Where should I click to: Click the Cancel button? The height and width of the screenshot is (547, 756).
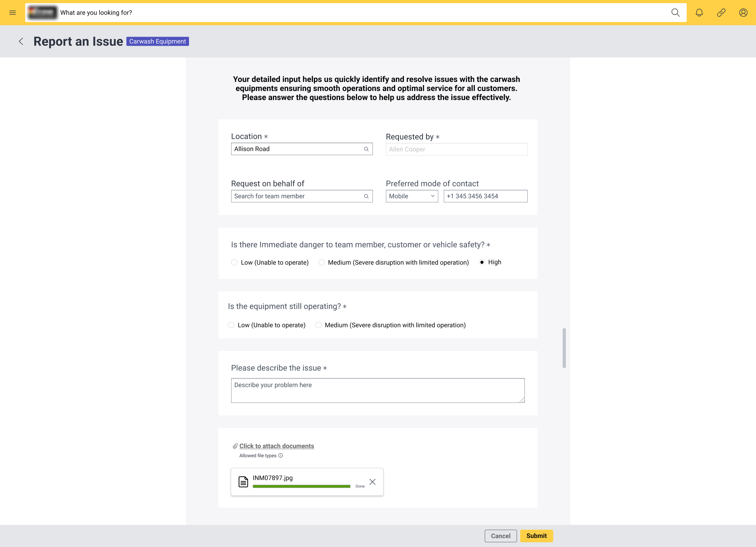click(x=500, y=536)
